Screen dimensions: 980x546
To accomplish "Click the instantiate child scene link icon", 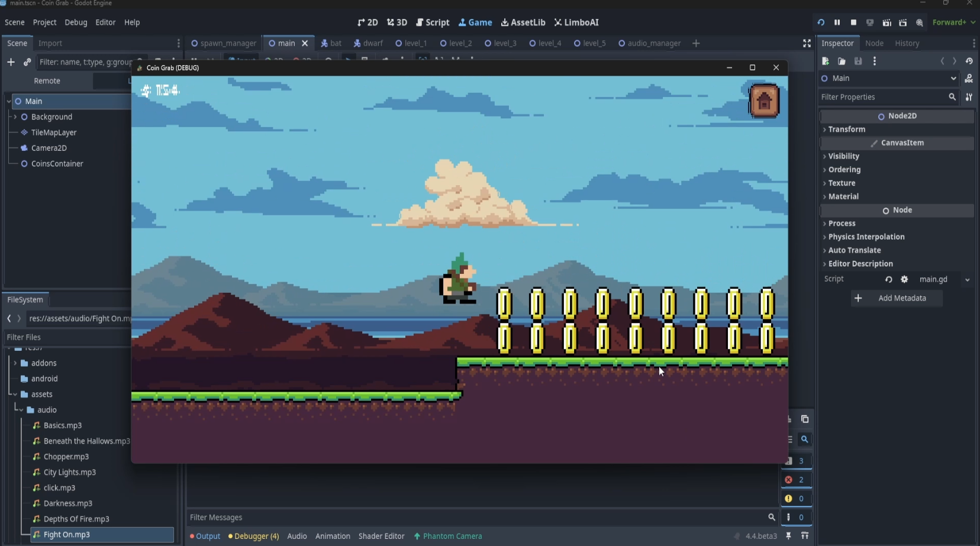I will pos(27,62).
